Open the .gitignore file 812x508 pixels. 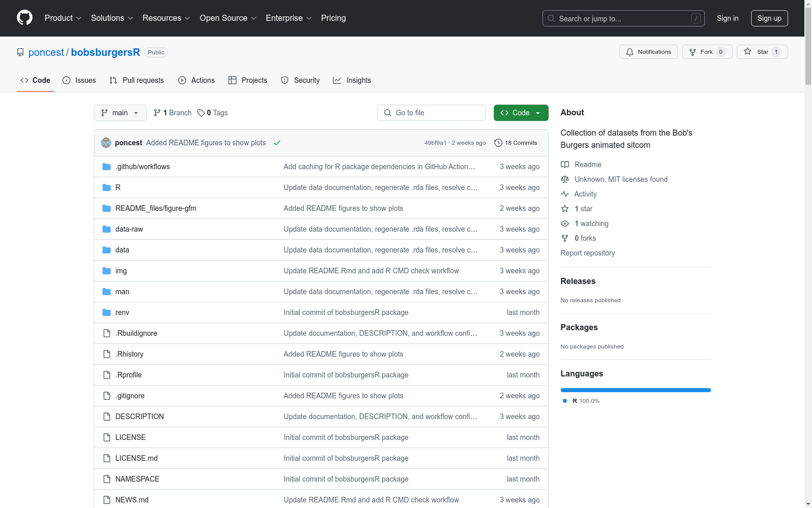click(x=130, y=396)
